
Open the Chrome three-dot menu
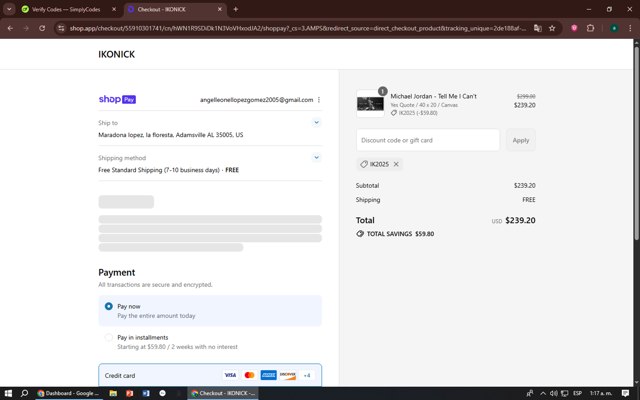click(x=630, y=28)
